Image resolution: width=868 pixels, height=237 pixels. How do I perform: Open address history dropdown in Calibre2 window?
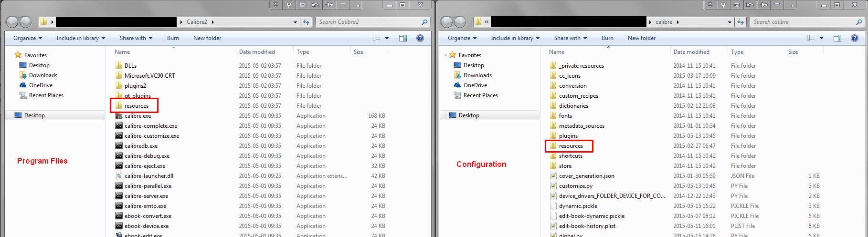[296, 22]
